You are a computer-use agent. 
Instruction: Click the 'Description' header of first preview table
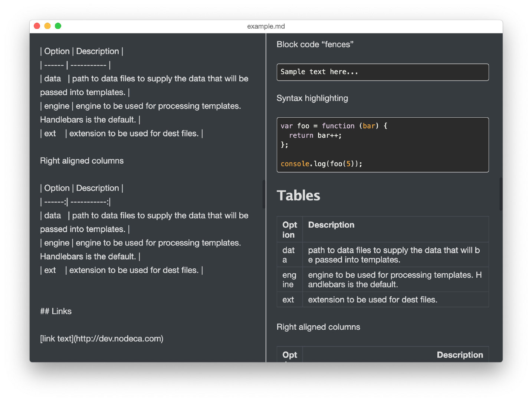331,225
